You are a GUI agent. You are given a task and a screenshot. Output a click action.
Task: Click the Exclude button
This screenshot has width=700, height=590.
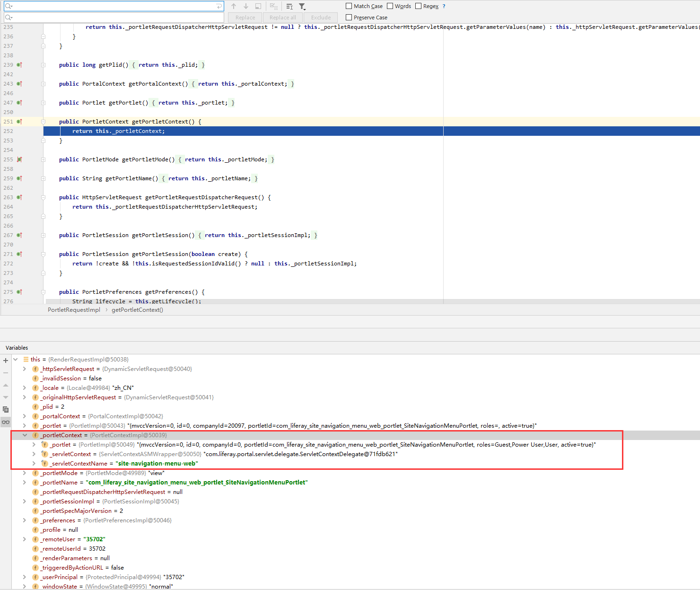tap(321, 18)
